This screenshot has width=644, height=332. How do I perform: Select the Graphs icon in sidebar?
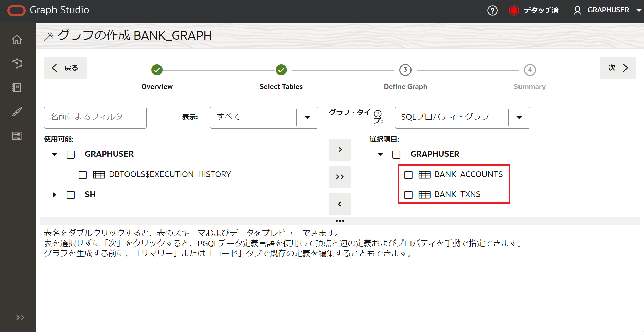click(x=17, y=64)
